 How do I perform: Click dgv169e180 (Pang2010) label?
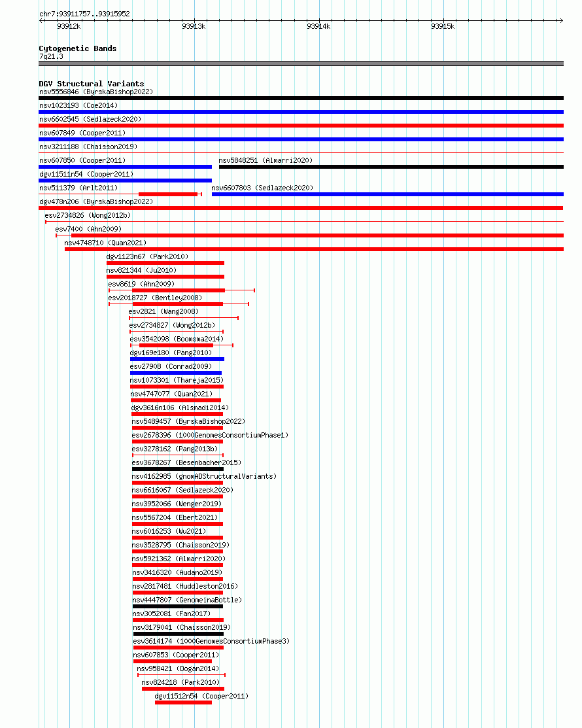pos(171,353)
